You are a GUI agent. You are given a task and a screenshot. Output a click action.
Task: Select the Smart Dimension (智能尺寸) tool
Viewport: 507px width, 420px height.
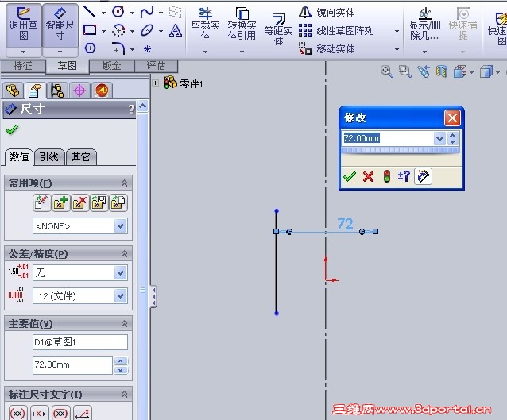tap(60, 25)
